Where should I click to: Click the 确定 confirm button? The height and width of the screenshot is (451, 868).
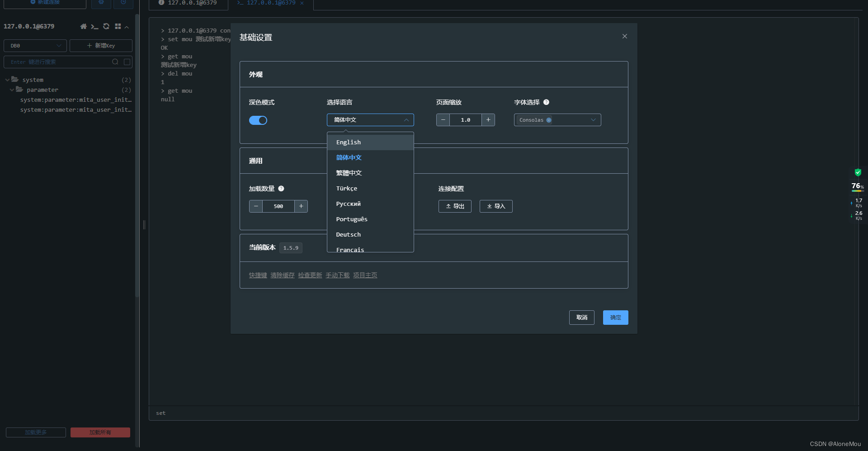(615, 317)
